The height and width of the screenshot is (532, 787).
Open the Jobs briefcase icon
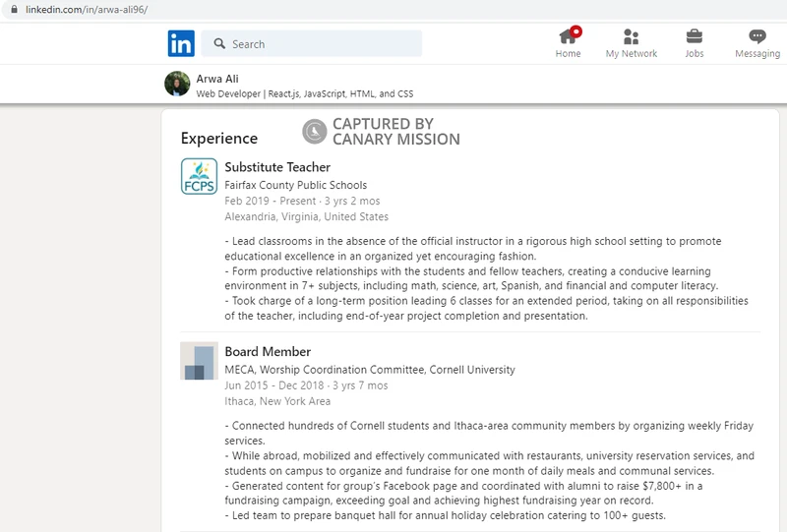[695, 36]
